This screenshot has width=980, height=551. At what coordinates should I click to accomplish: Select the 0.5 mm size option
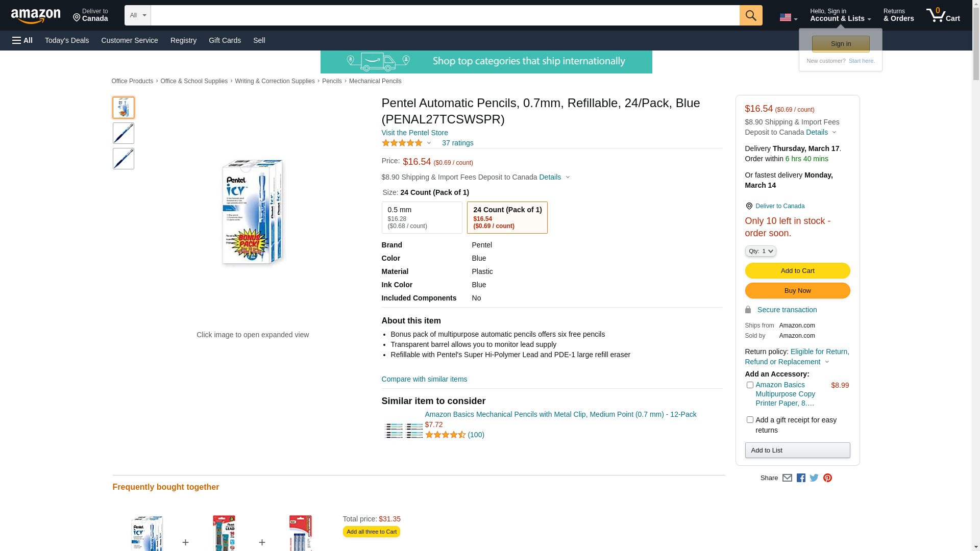point(422,217)
